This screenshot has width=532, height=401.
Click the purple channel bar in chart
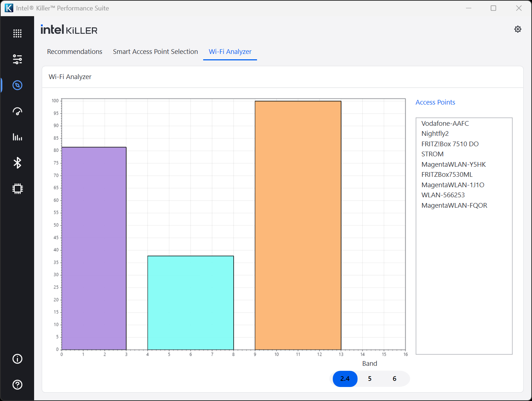click(x=94, y=248)
